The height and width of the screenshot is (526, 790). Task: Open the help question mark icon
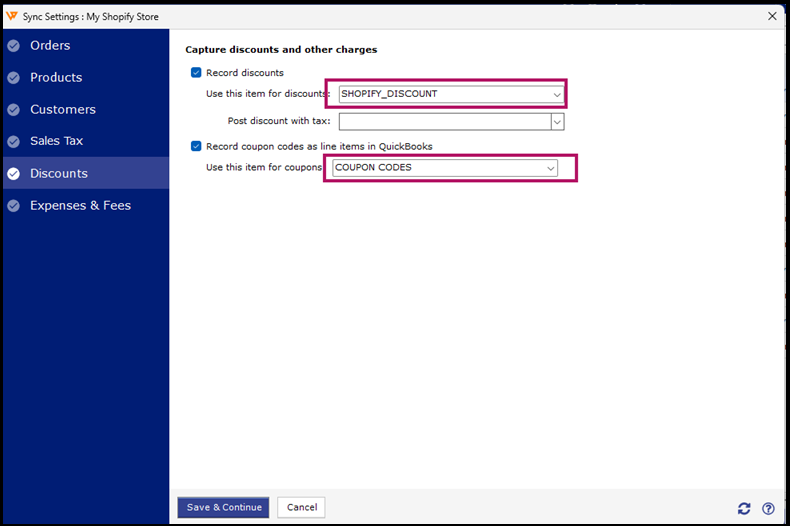pyautogui.click(x=768, y=508)
